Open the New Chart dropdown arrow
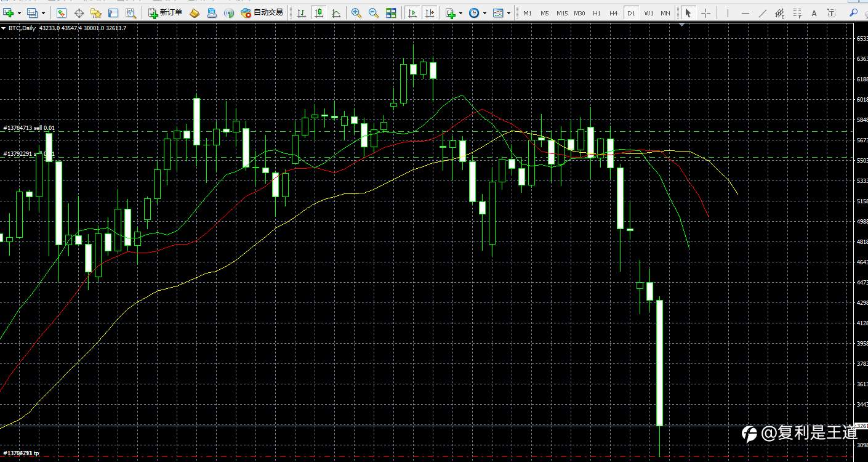Screen dimensions: 868x462 [x=19, y=13]
